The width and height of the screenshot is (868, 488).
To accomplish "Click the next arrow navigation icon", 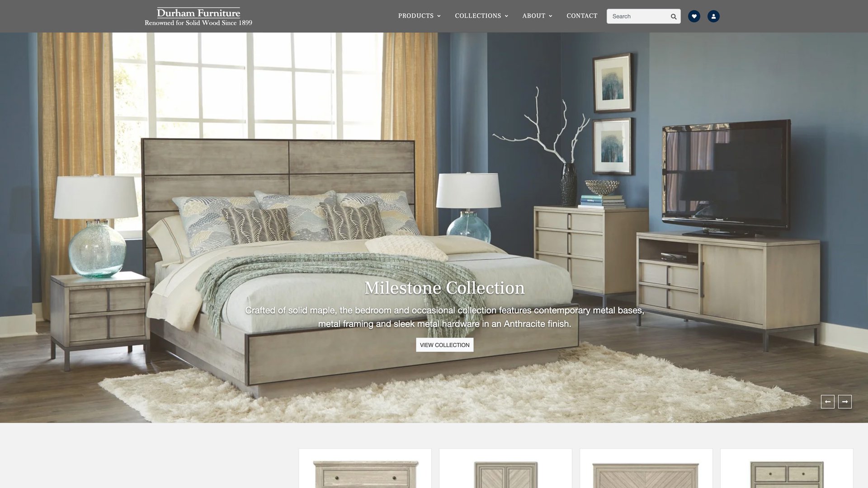I will pos(845,401).
